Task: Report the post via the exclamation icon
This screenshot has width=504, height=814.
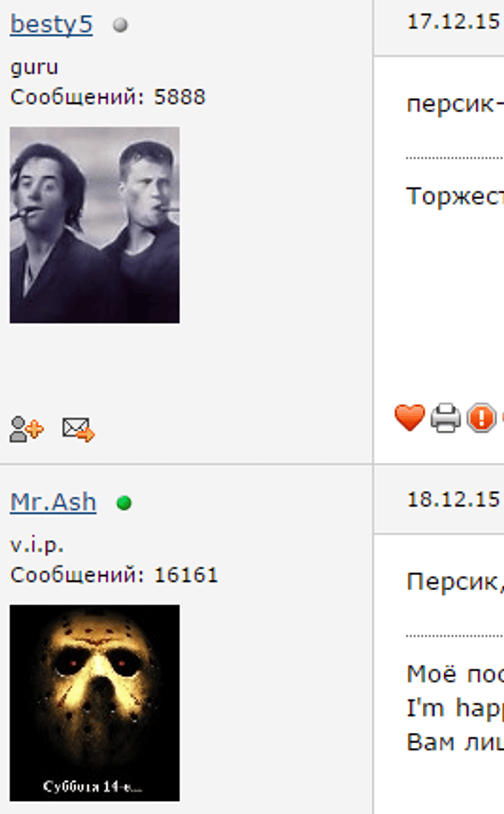Action: (481, 419)
